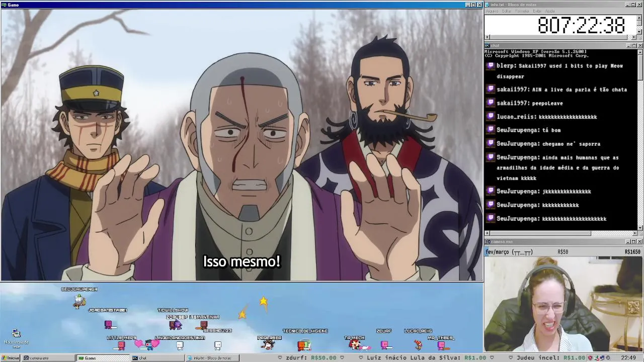This screenshot has height=362, width=644.
Task: Click the Notepad vertical scroll down arrow
Action: click(639, 32)
